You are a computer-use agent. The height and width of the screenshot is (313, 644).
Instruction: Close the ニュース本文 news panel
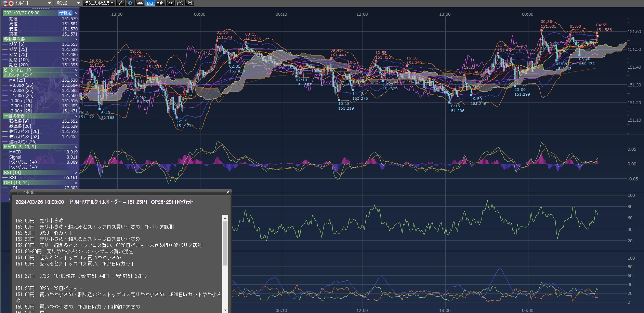(228, 192)
